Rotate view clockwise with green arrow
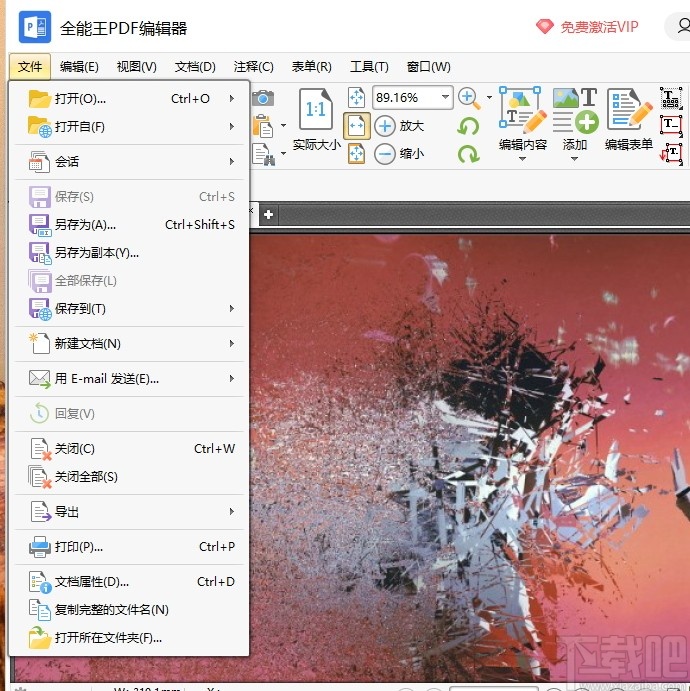This screenshot has height=691, width=690. pyautogui.click(x=468, y=154)
